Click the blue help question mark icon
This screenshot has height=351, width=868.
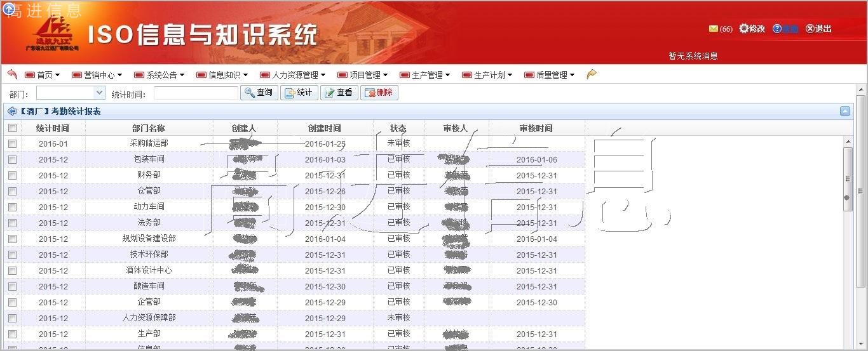(777, 29)
